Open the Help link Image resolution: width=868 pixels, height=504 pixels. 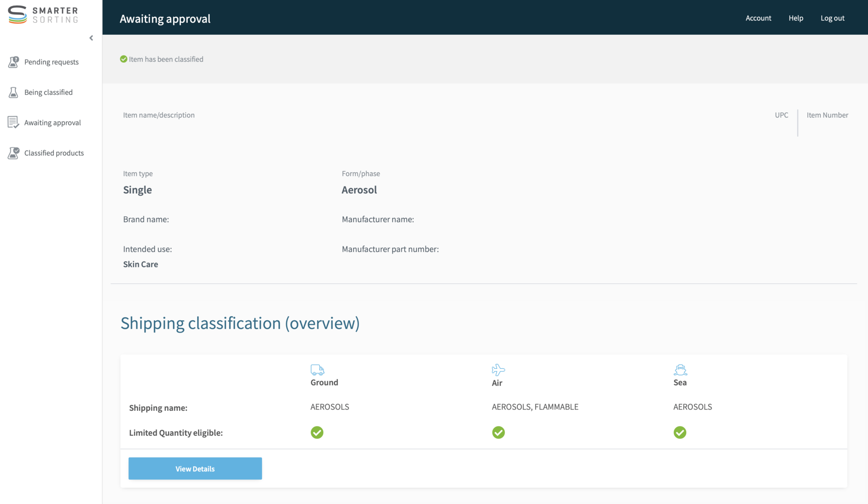point(796,18)
